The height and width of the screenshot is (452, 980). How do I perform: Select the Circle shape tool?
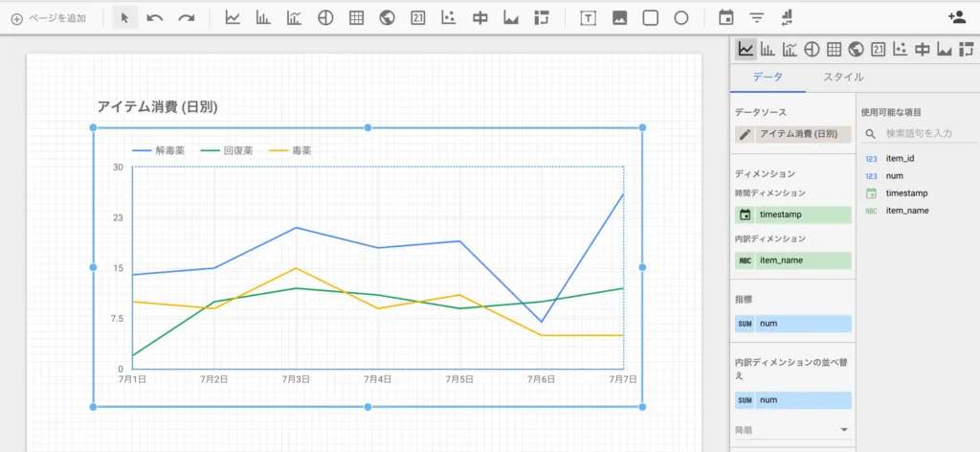[x=681, y=18]
